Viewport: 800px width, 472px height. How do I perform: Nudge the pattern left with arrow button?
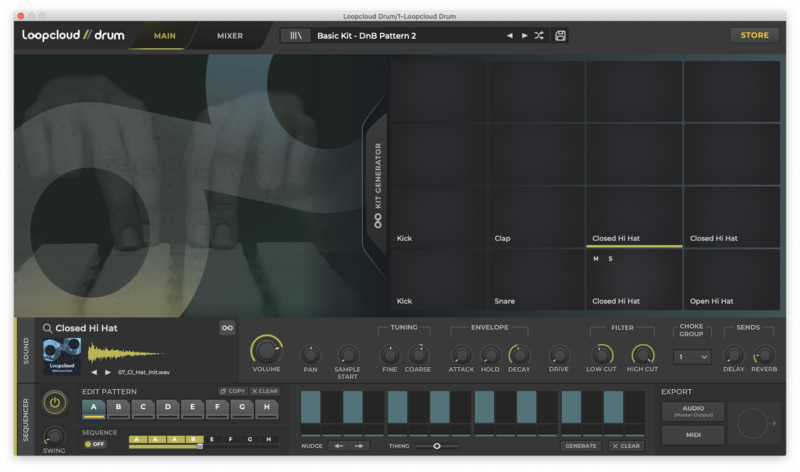coord(339,446)
